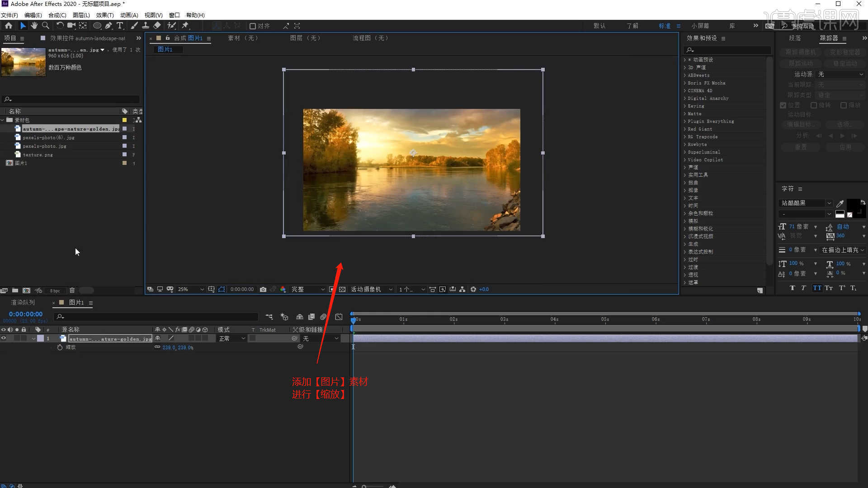Screen dimensions: 868x488
Task: Open the 效果(T) menu
Action: coord(104,15)
